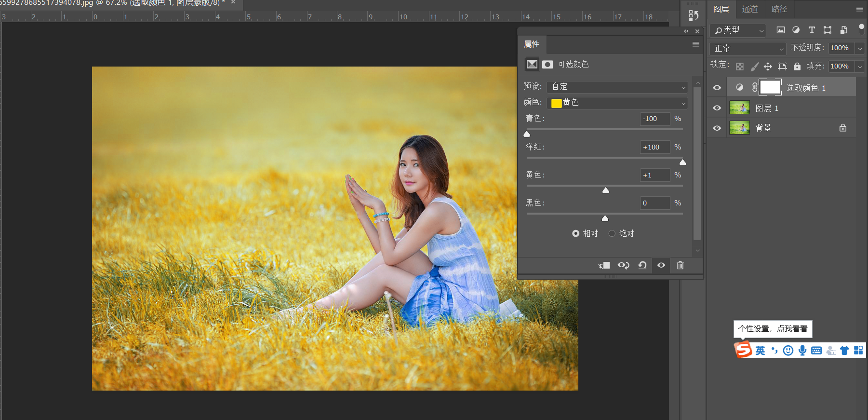
Task: Click the view previous state icon
Action: pos(623,265)
